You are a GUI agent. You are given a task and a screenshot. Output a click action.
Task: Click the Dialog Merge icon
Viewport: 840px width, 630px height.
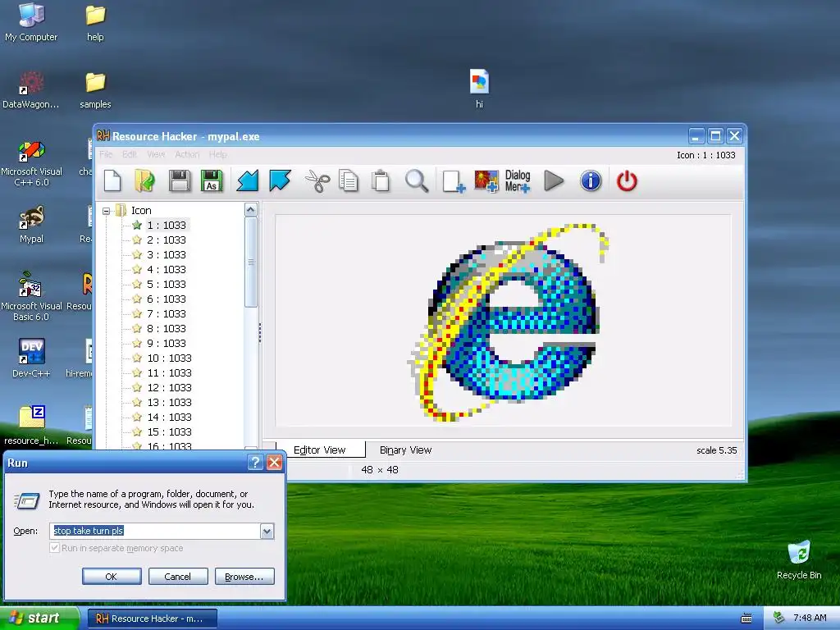pyautogui.click(x=518, y=181)
